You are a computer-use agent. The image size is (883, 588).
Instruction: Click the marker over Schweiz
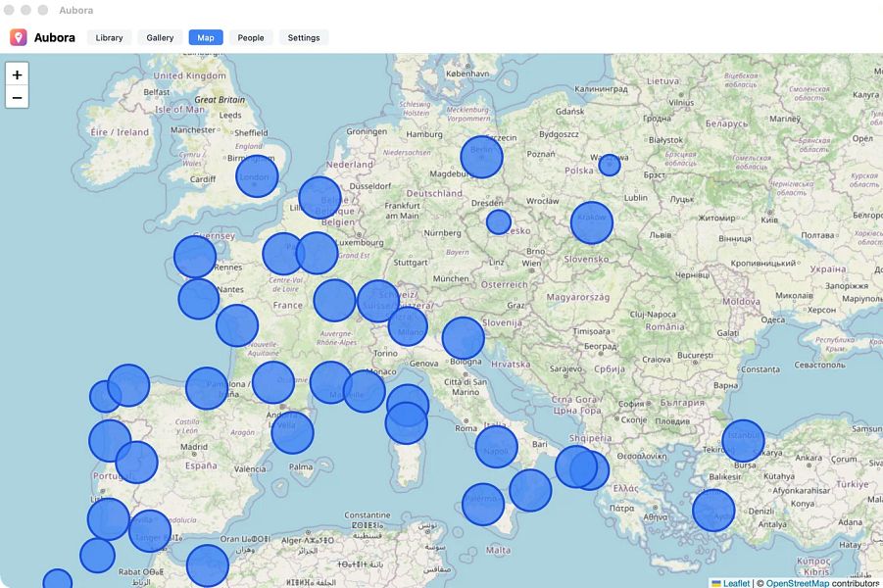(x=378, y=301)
